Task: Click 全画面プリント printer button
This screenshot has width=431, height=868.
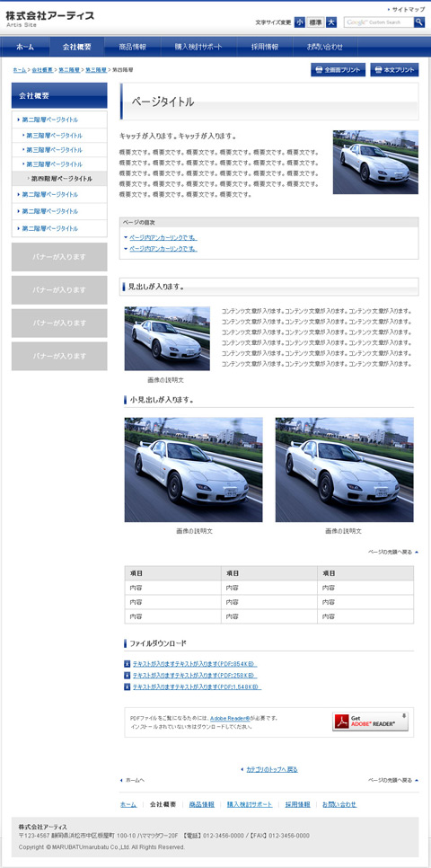Action: pyautogui.click(x=338, y=70)
